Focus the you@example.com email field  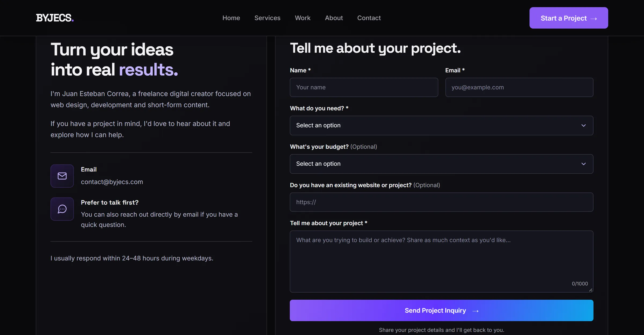pyautogui.click(x=519, y=87)
